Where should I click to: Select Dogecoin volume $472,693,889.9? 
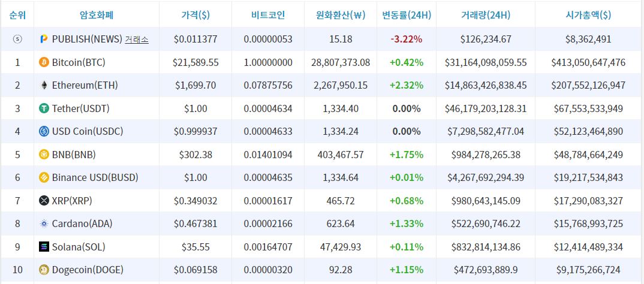tap(486, 270)
